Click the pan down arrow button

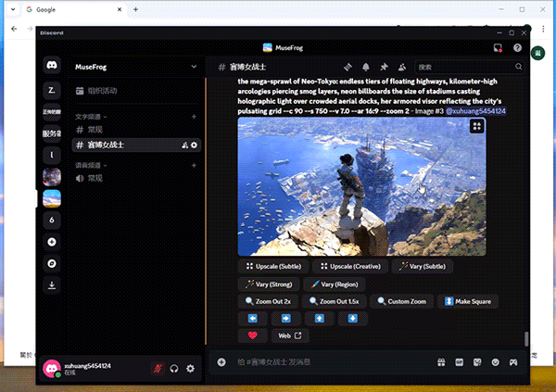pos(352,319)
